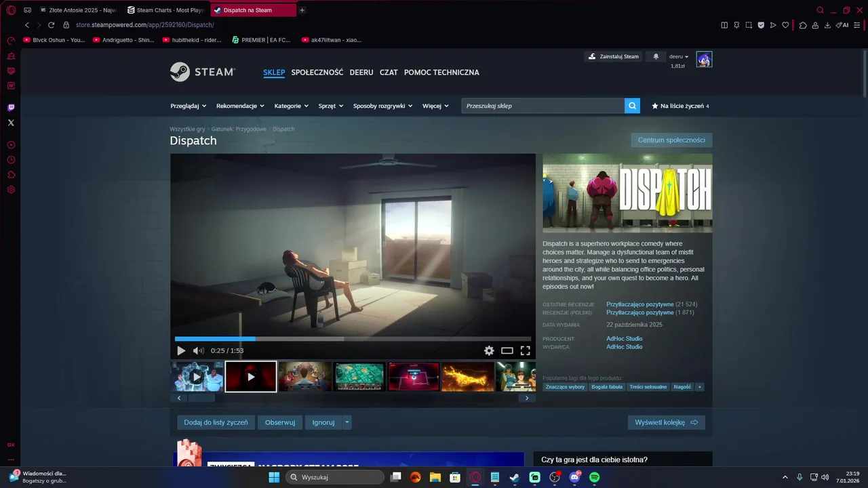Screen dimensions: 868x488
Task: Open deeru account dropdown
Action: 679,56
